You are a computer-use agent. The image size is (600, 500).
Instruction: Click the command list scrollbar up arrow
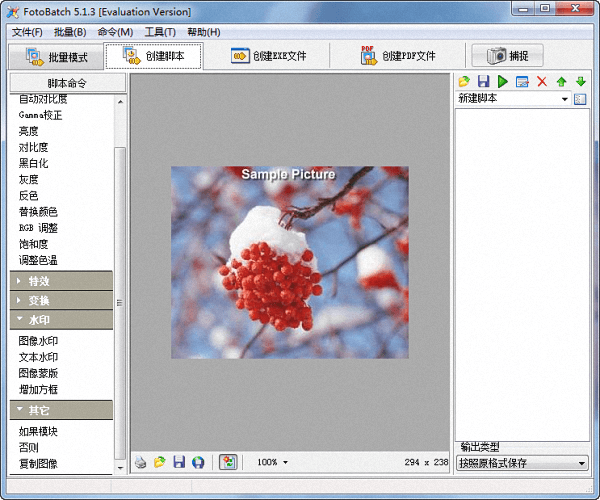tap(120, 102)
